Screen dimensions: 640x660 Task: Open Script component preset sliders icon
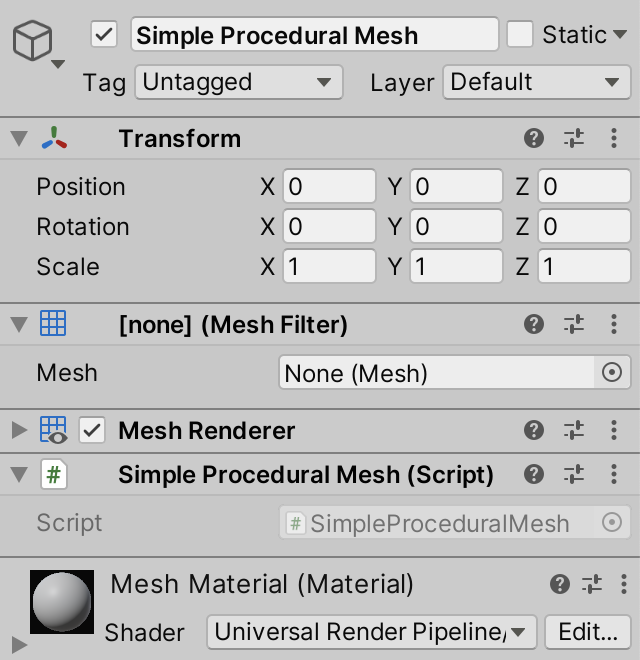point(574,474)
